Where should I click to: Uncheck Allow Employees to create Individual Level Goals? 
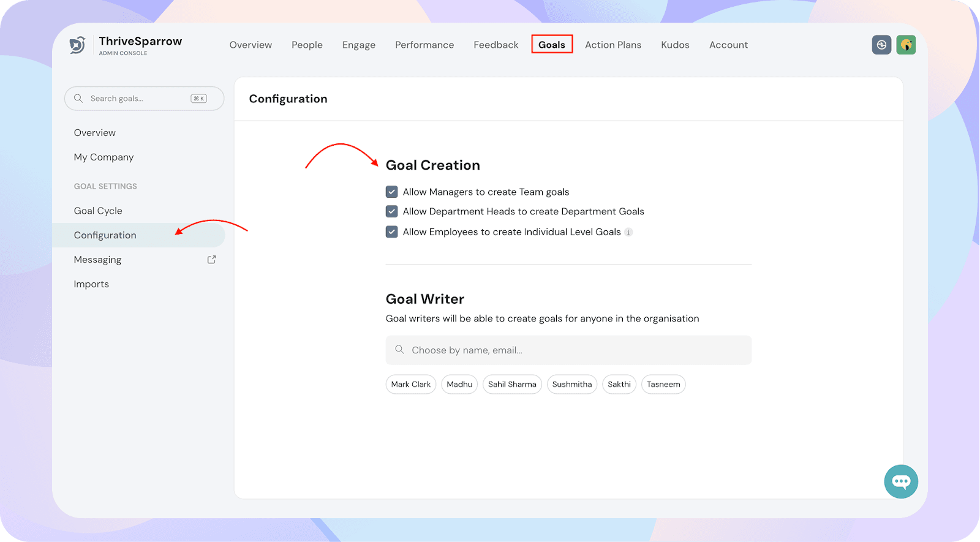tap(392, 232)
